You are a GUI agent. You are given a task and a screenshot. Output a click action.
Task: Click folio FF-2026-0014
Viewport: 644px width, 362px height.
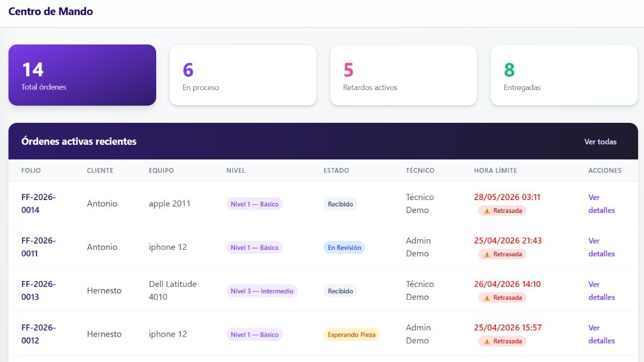[39, 204]
